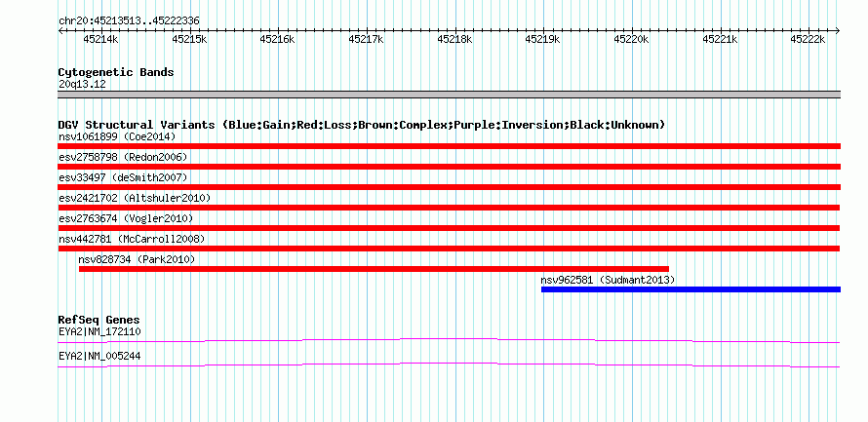Click the EYA2|NM_172110 gene label
This screenshot has width=868, height=422.
99,331
